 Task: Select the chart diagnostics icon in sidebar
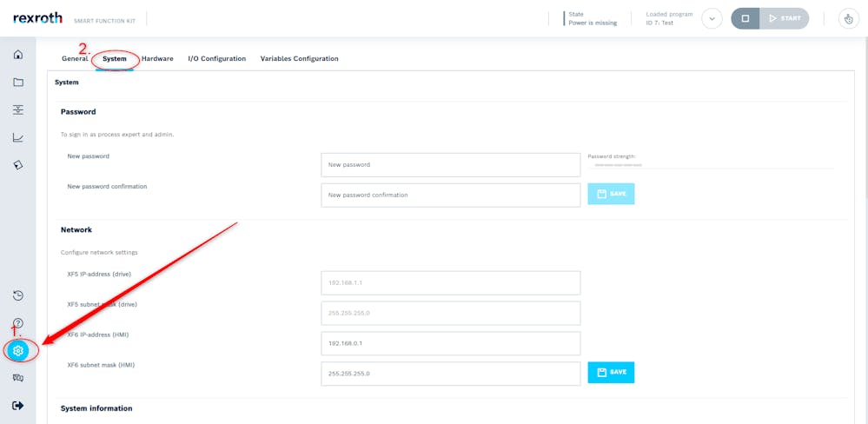pos(18,137)
